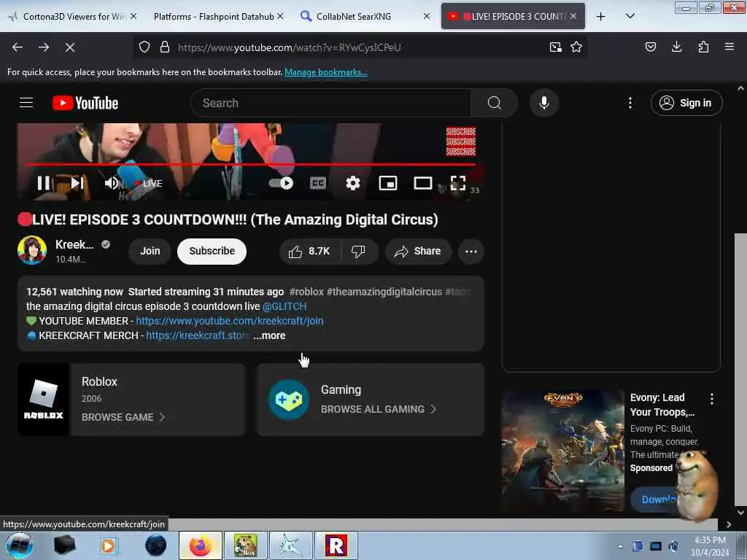Viewport: 747px width, 560px height.
Task: Share this live stream
Action: click(x=418, y=251)
